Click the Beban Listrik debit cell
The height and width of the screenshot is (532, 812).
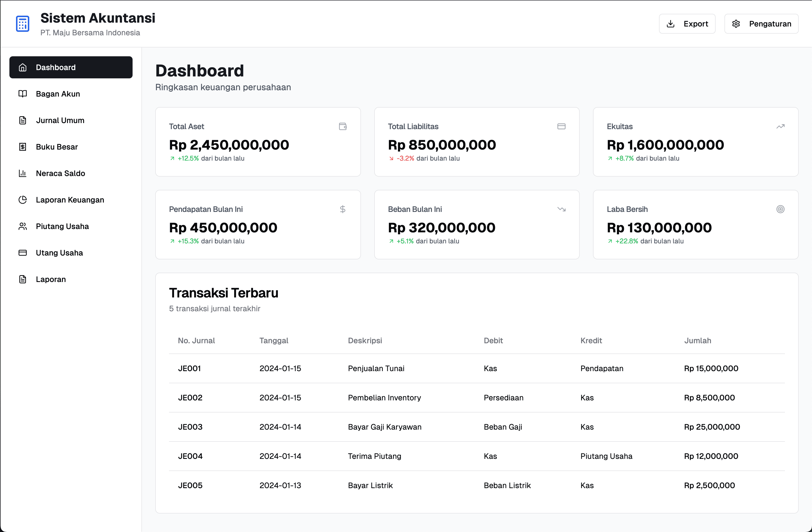[507, 486]
